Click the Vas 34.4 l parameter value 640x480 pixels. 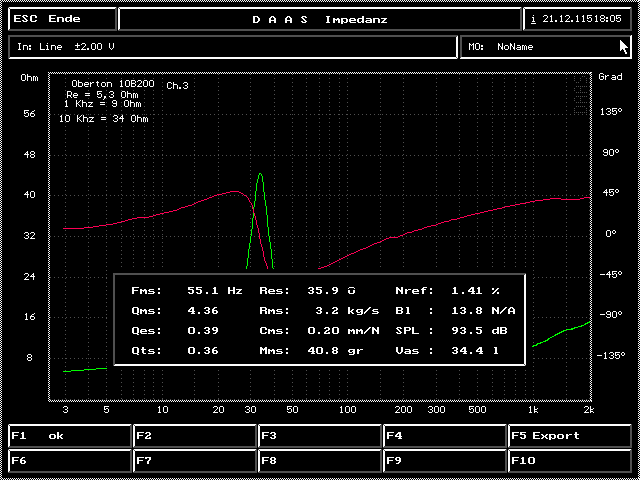(x=472, y=350)
